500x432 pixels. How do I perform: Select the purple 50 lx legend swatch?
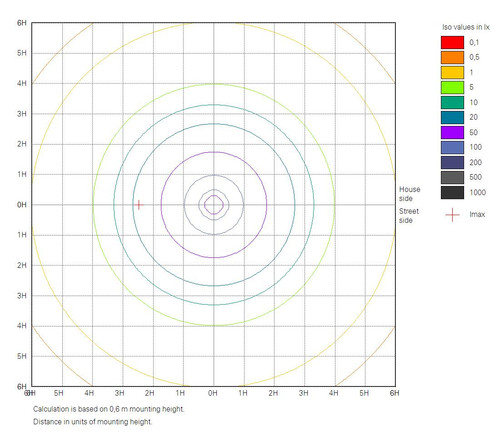click(x=452, y=132)
